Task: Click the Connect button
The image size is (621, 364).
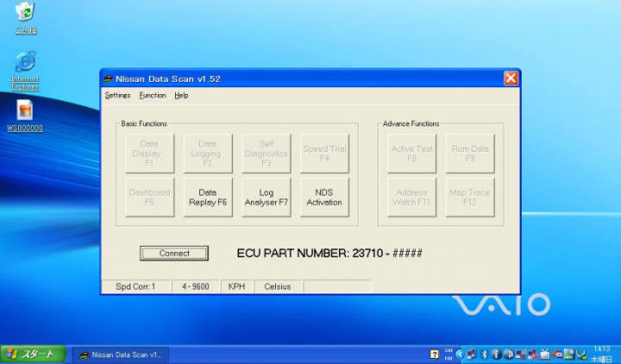Action: pyautogui.click(x=174, y=253)
